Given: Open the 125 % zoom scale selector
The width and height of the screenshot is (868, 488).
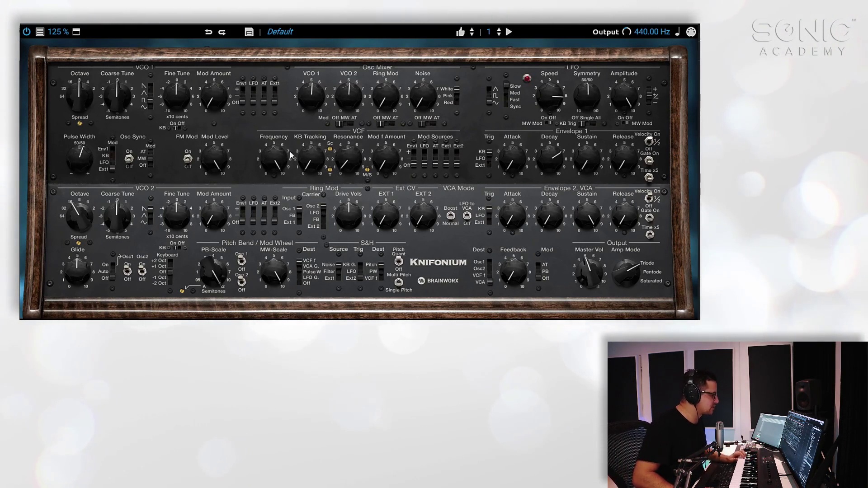Looking at the screenshot, I should 58,32.
